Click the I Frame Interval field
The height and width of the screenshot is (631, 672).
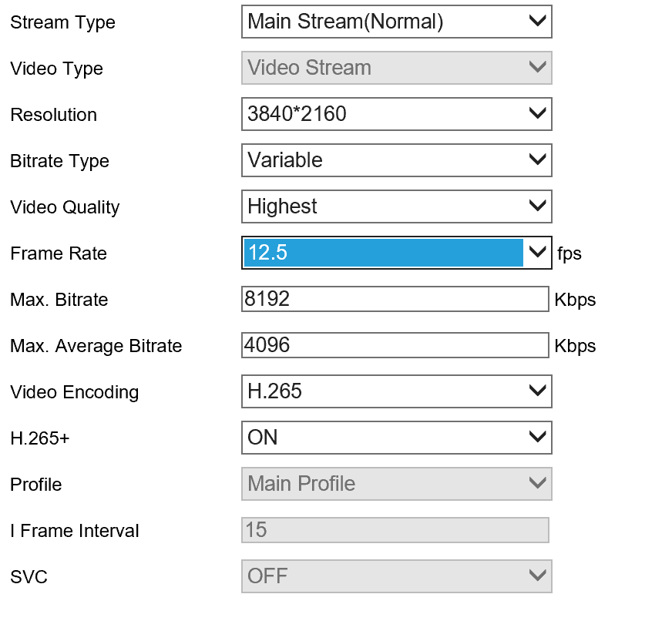[x=395, y=530]
